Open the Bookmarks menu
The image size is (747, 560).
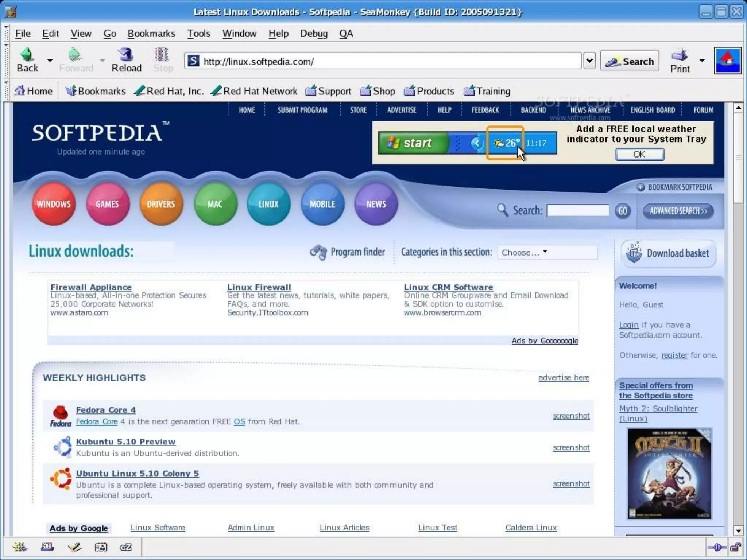click(x=151, y=34)
